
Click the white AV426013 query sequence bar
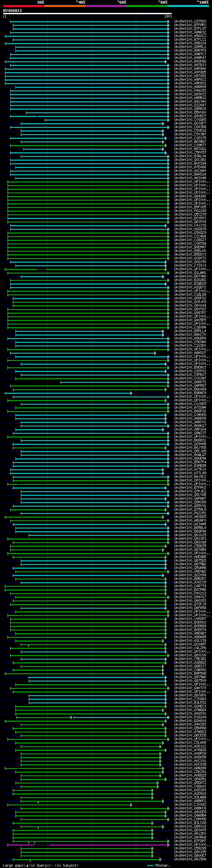(x=87, y=14)
